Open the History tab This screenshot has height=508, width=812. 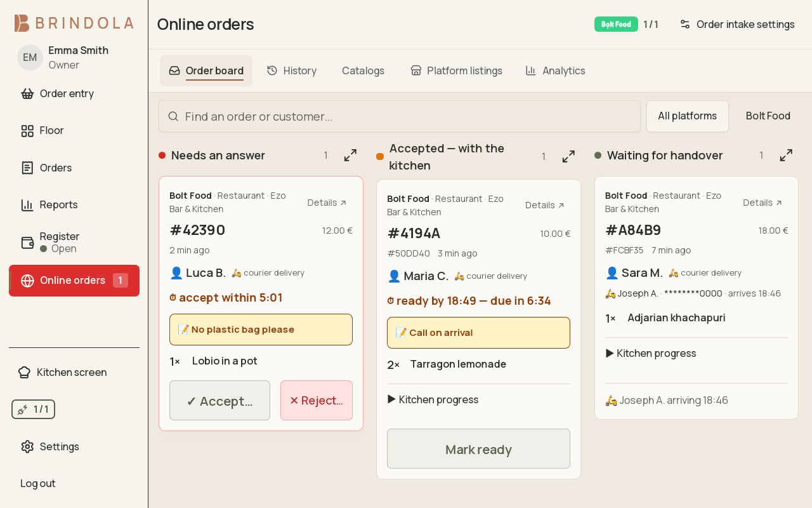(292, 70)
